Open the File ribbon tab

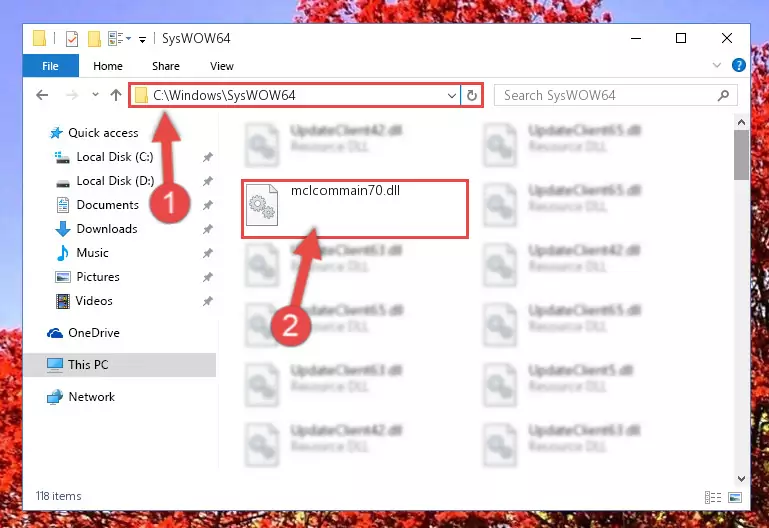coord(51,66)
